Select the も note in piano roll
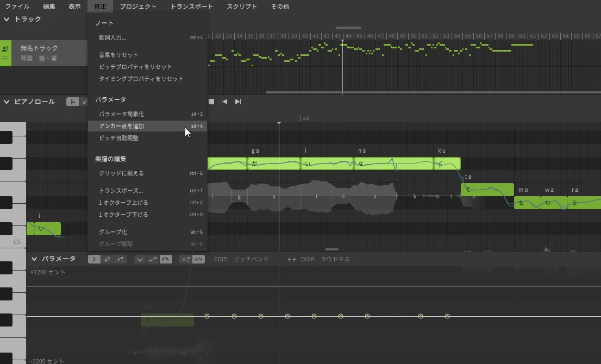Viewport: 601px width, 364px height. (x=528, y=203)
